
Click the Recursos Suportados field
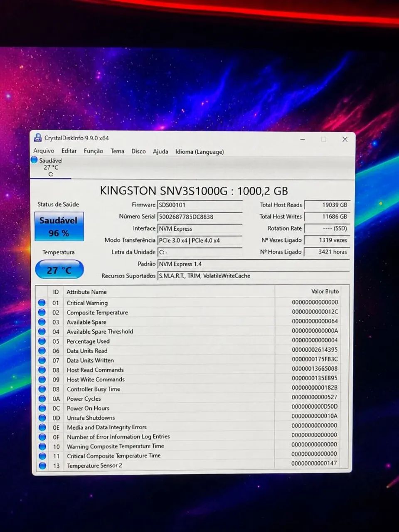click(254, 276)
